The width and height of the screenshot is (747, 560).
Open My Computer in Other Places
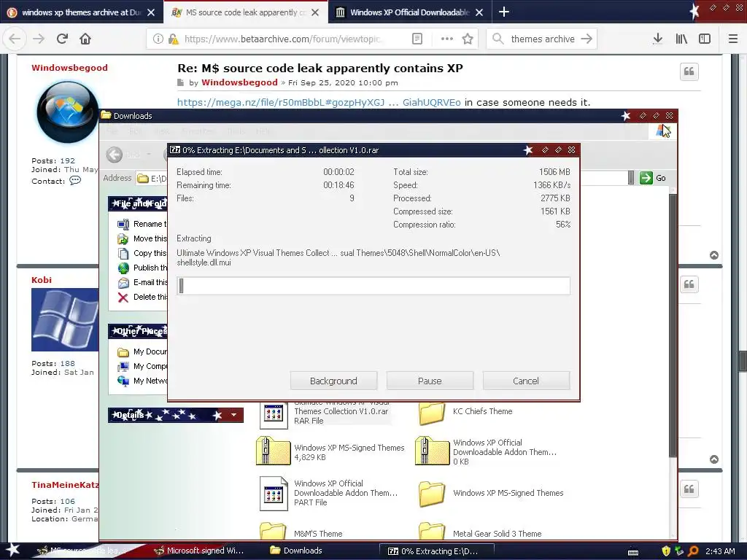point(142,366)
